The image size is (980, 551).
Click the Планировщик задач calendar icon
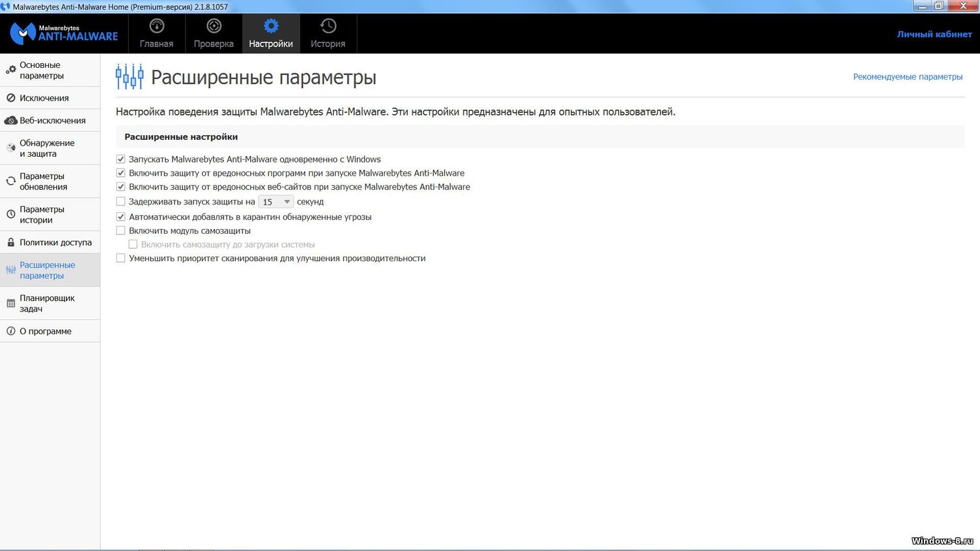10,303
